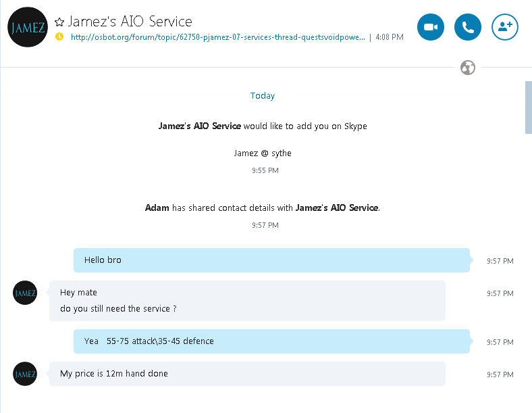Click the globe icon on the divider
This screenshot has width=532, height=413.
click(468, 68)
